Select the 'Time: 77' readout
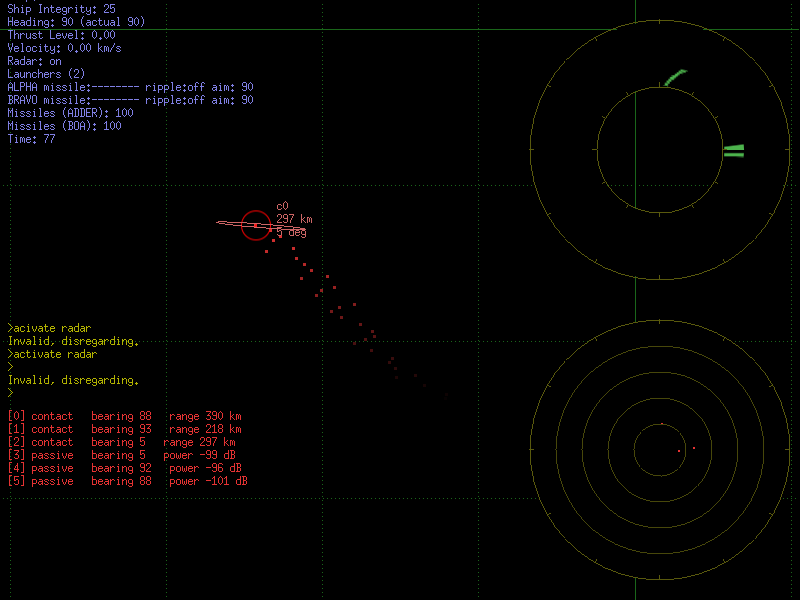The height and width of the screenshot is (600, 800). (x=32, y=139)
